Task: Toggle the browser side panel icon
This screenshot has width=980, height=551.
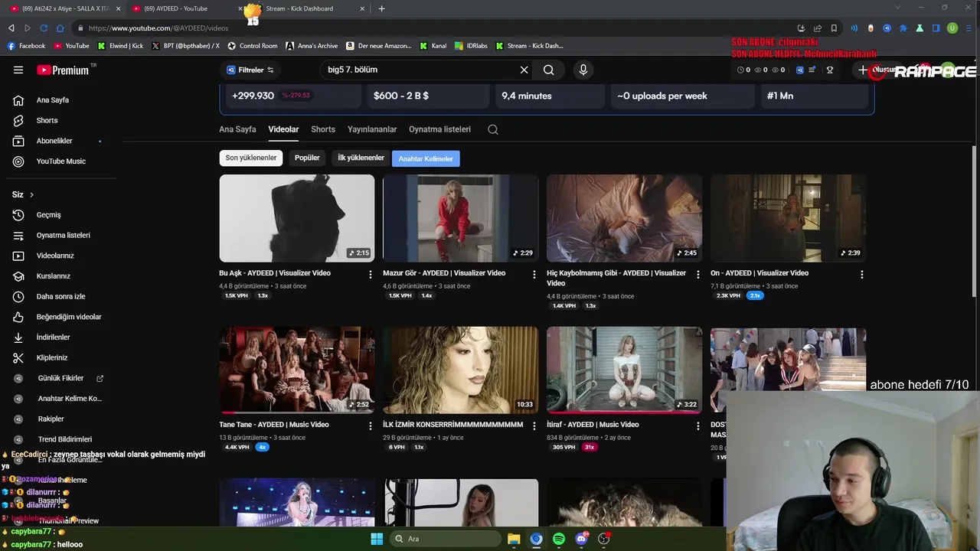Action: (936, 28)
